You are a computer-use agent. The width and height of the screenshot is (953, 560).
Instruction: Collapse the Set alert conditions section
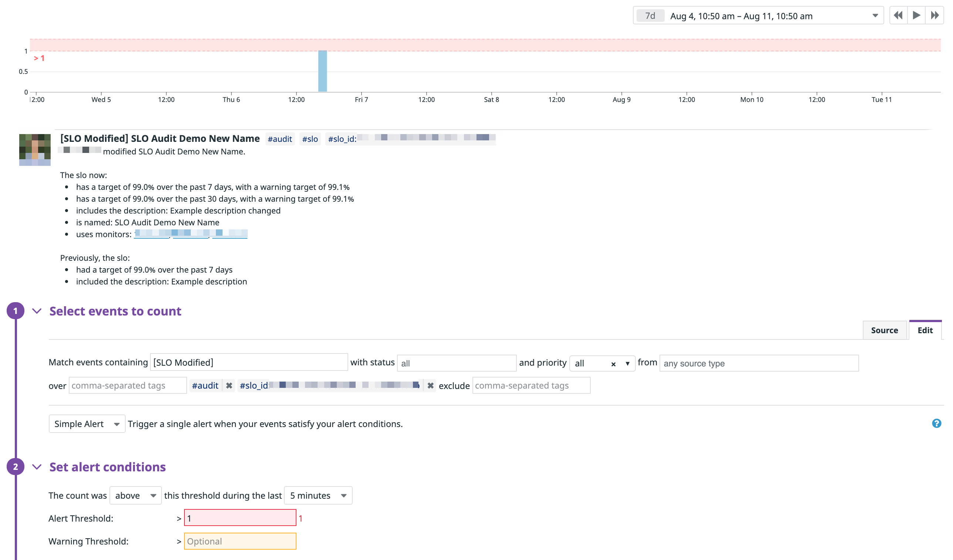coord(37,467)
